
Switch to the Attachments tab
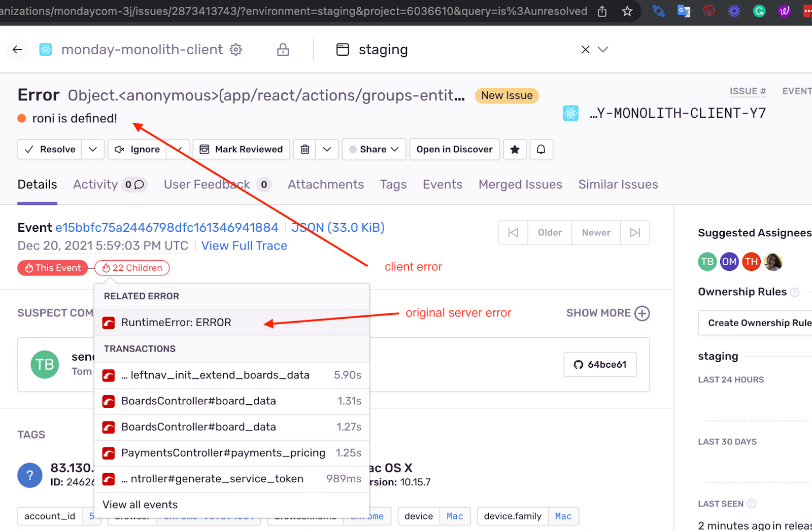pyautogui.click(x=326, y=185)
